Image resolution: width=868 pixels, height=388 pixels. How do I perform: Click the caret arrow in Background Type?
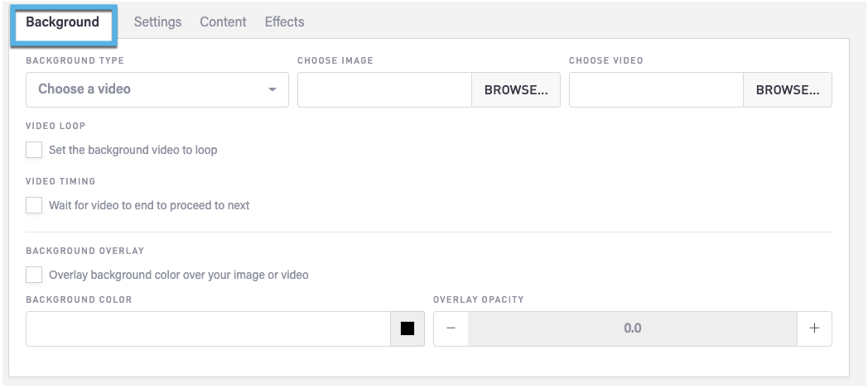pos(272,89)
